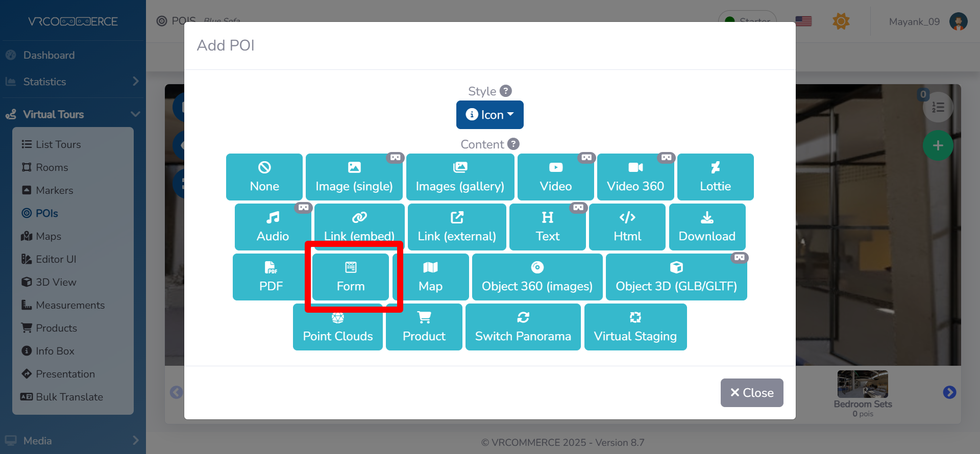Select the Product content option
Screen dimensions: 980x454
coord(424,327)
